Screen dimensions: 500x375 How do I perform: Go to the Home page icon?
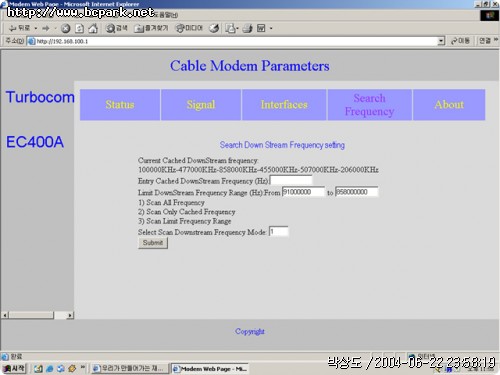click(93, 29)
